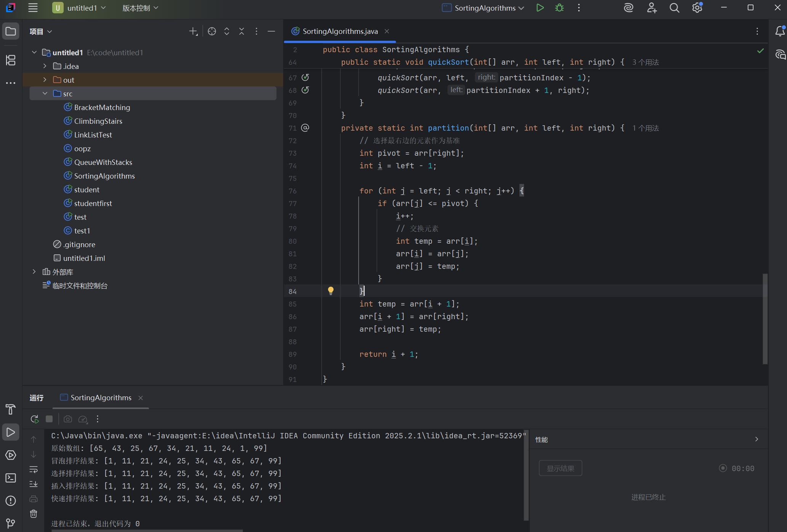Click the green inspection checkmark in editor

point(760,51)
